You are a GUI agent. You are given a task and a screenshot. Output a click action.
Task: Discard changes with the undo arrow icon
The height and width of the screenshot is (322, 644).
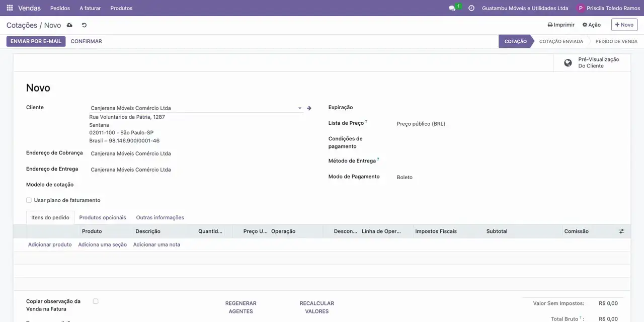click(84, 25)
